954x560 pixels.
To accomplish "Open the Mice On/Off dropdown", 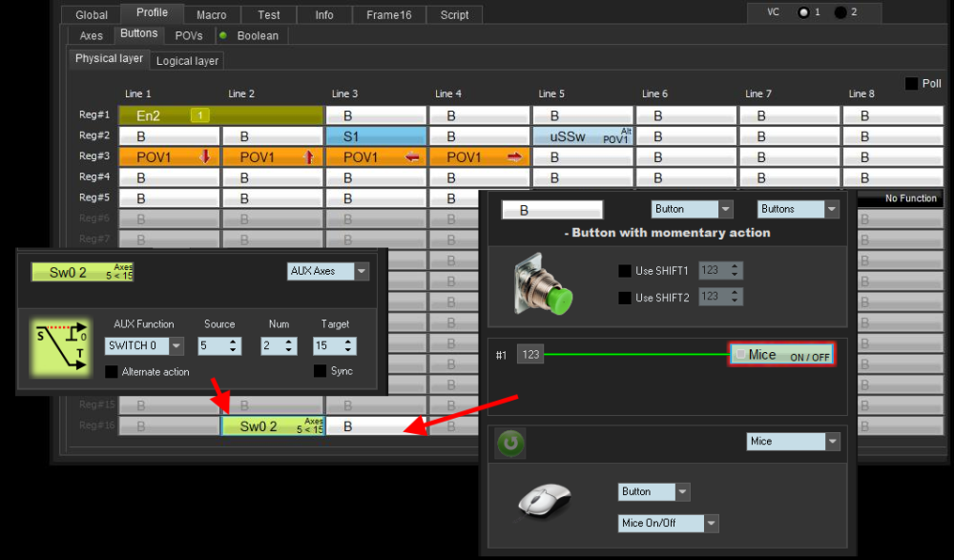I will click(668, 523).
